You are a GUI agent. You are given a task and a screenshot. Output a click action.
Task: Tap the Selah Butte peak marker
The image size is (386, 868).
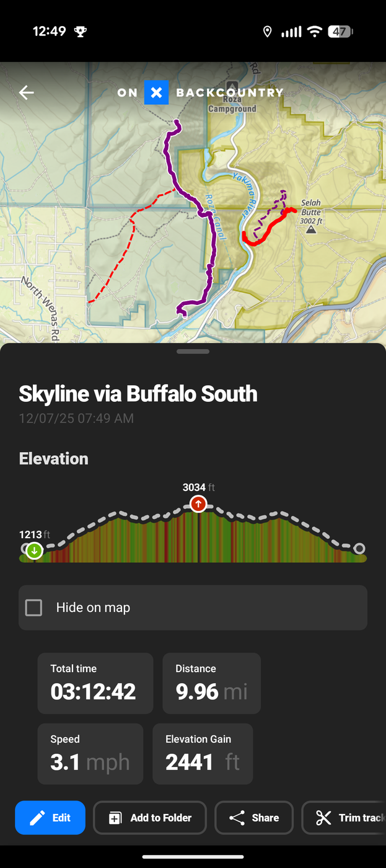311,230
